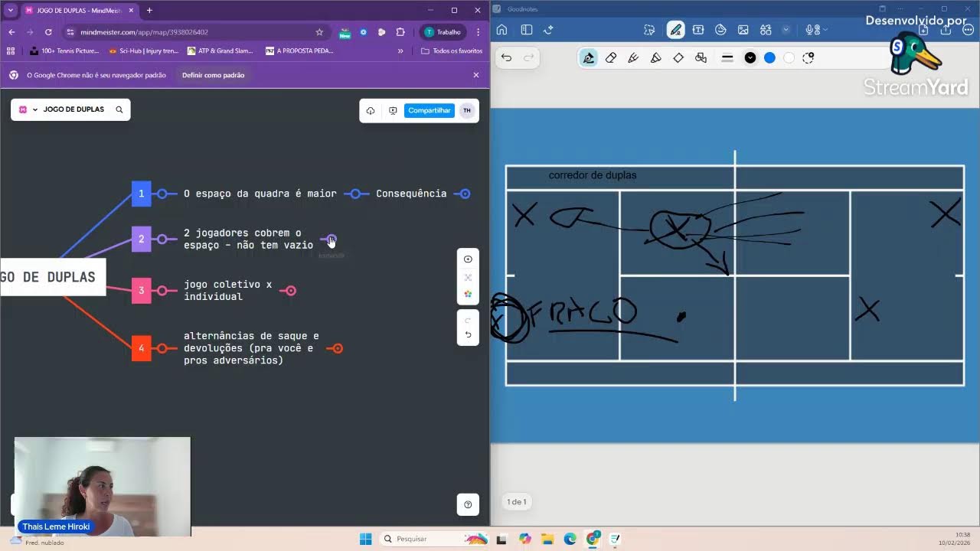Click the Windows Start button
The image size is (980, 551).
click(365, 539)
